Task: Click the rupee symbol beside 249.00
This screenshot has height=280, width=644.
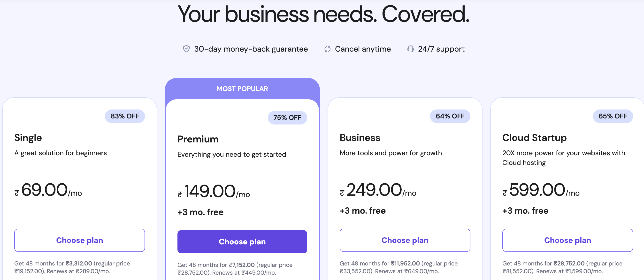Action: click(x=342, y=193)
